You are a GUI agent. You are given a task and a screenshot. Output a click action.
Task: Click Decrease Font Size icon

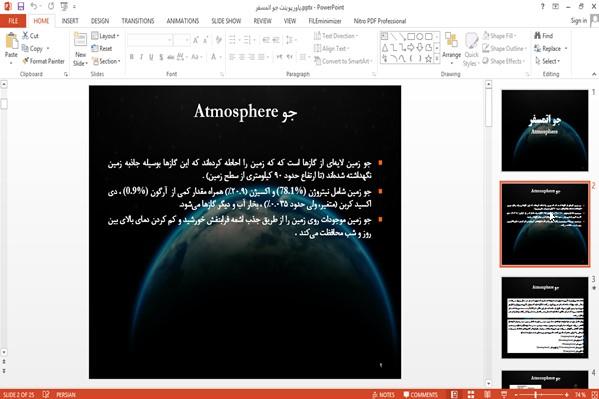[206, 40]
